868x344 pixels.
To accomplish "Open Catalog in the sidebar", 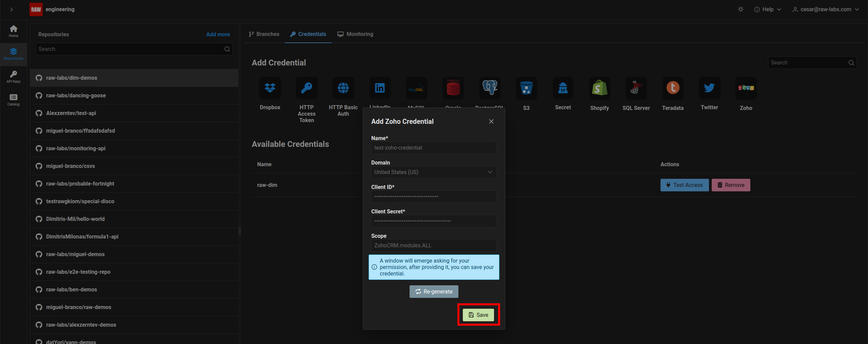I will click(14, 100).
